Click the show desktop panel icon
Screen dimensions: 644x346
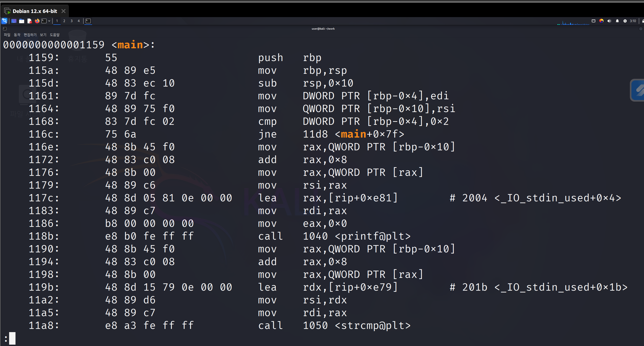click(14, 21)
